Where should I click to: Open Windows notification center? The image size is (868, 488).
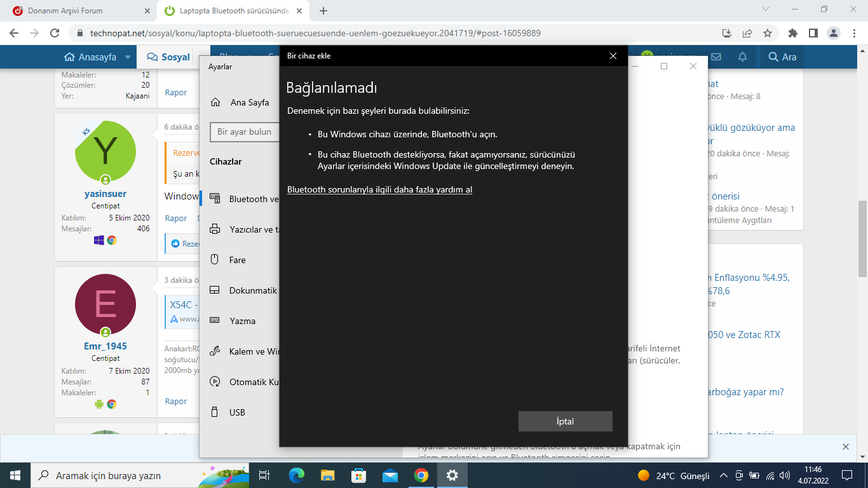coord(846,475)
